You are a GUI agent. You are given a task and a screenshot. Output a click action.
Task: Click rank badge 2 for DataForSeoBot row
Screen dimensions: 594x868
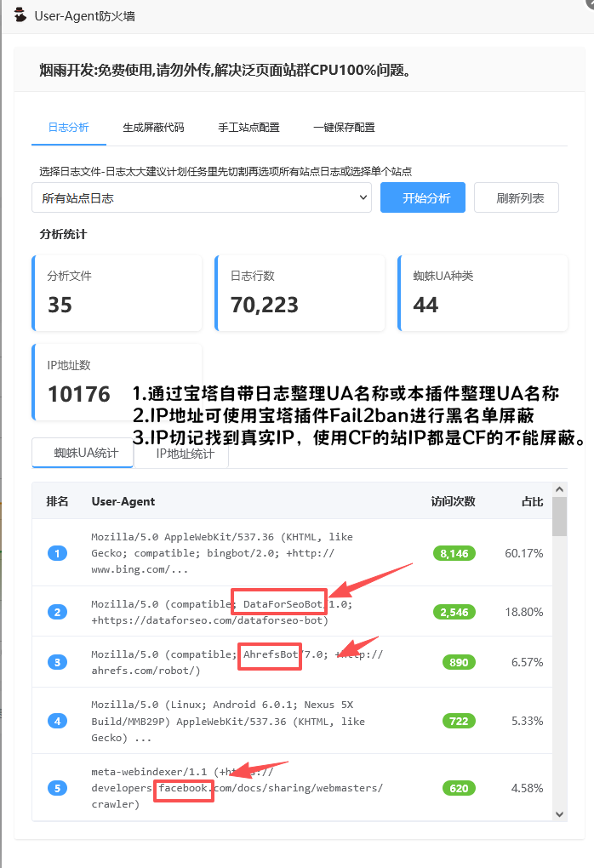point(57,612)
